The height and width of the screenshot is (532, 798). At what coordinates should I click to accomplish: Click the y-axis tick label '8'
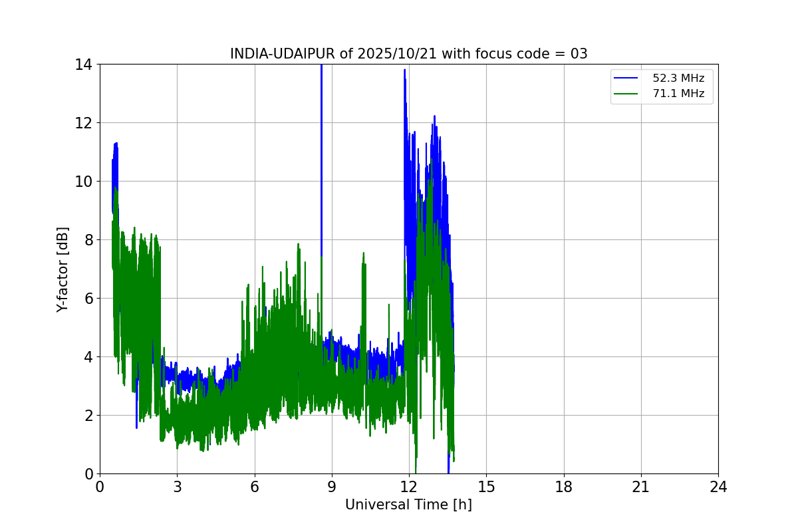[88, 240]
